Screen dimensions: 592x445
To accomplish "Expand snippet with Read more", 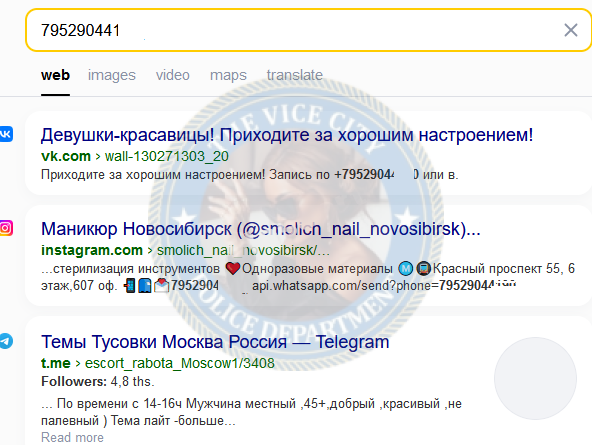I will tap(72, 437).
